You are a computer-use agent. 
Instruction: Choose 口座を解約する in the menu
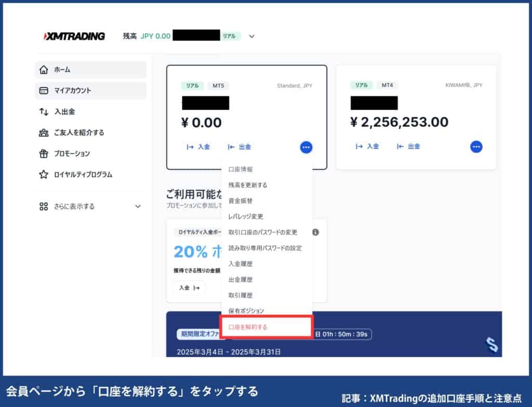[267, 327]
